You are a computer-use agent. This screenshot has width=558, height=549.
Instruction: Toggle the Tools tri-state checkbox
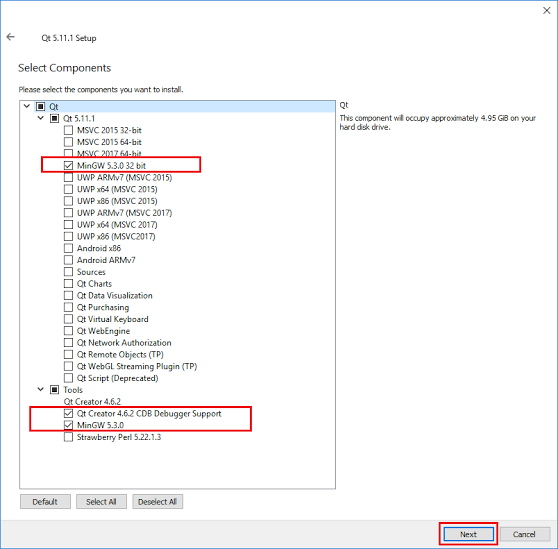tap(54, 390)
